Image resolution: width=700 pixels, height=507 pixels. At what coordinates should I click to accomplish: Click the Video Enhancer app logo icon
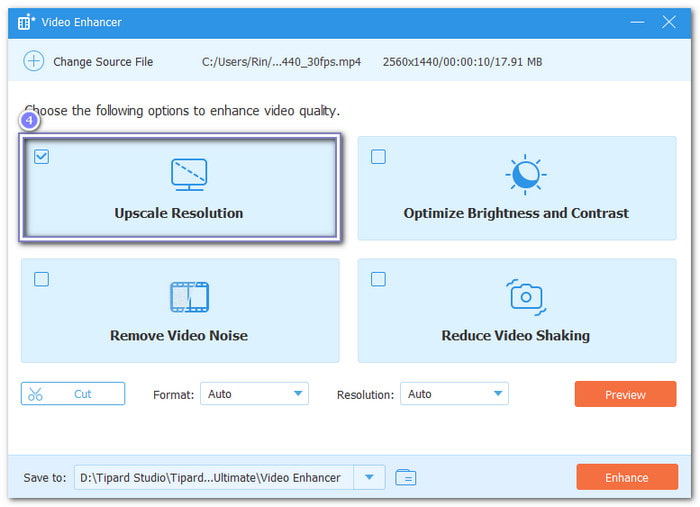pyautogui.click(x=26, y=22)
